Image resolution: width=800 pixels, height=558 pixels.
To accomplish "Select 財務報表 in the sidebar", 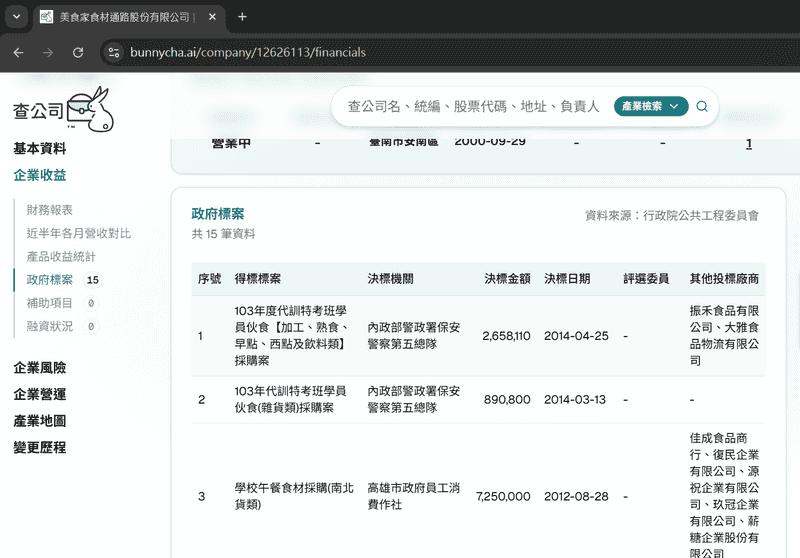I will 50,210.
